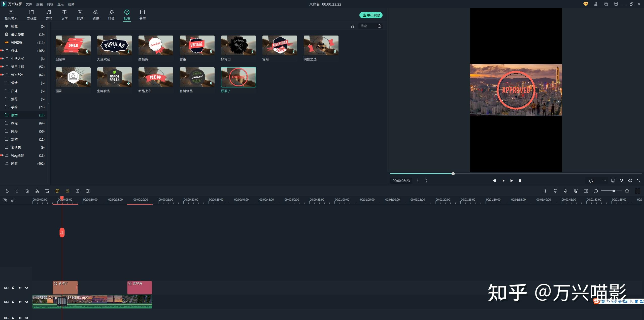Open the 1/2 preview quality dropdown
The image size is (644, 320).
click(605, 181)
